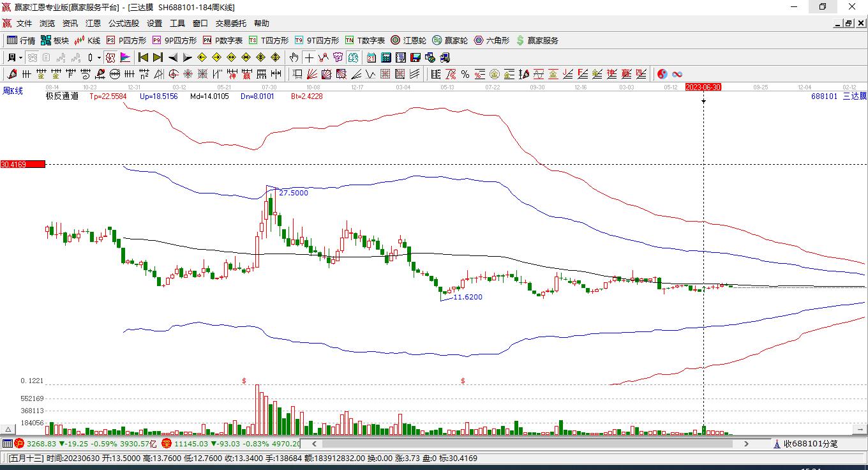This screenshot has height=470, width=868.
Task: Click the red 30.4169 price label
Action: point(23,164)
